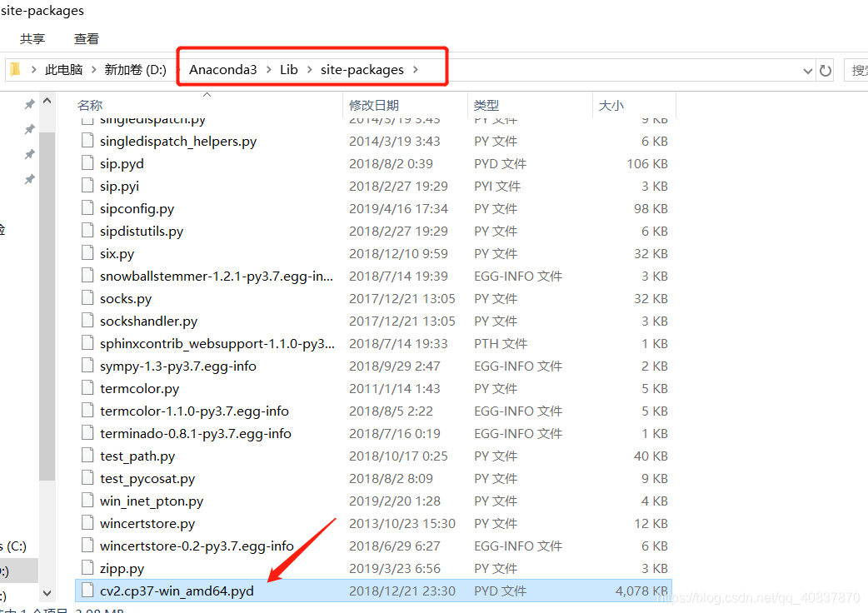Click size 106 KB of sip.pyd

pyautogui.click(x=647, y=164)
